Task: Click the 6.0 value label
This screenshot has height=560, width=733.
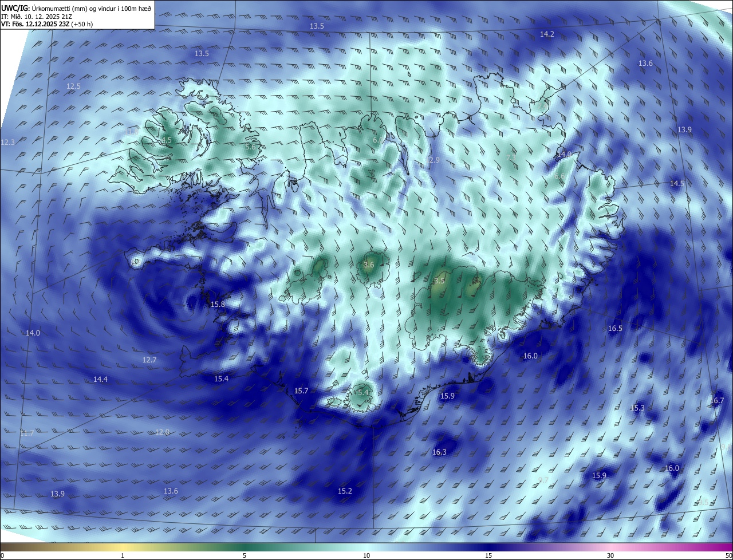Action: (377, 140)
